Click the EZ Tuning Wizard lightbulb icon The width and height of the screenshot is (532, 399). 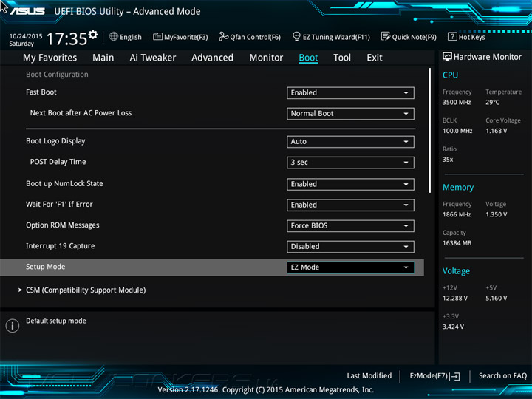pos(296,36)
